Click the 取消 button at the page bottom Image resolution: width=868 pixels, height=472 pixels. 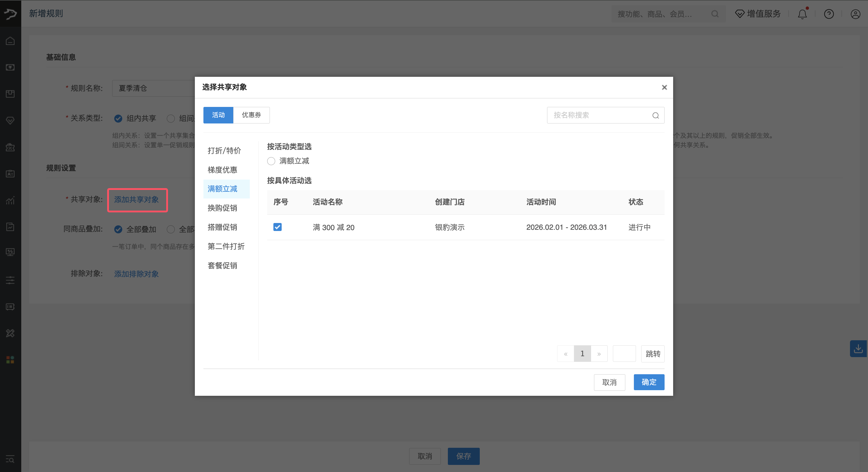pos(425,456)
